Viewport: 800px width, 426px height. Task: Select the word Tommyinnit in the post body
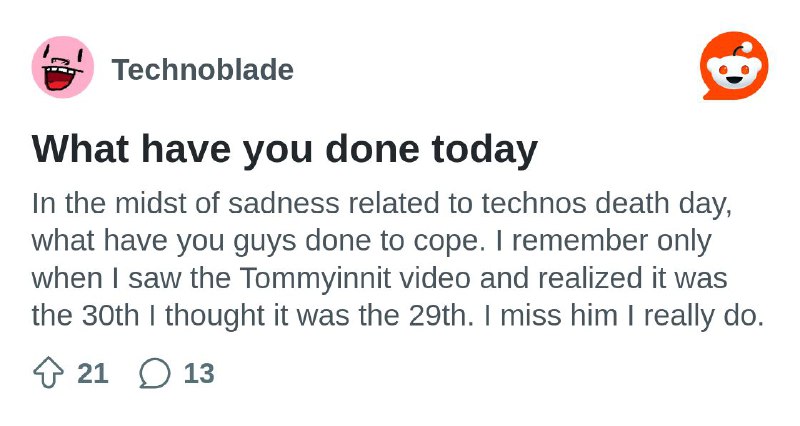coord(315,279)
